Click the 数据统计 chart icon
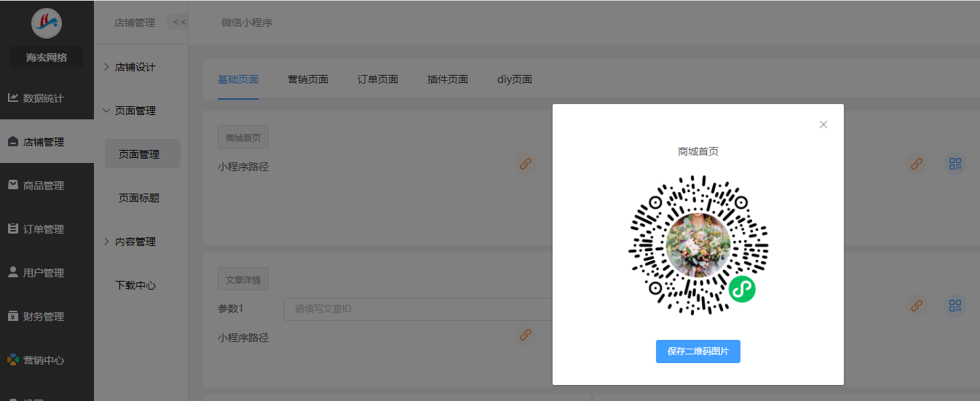The image size is (980, 401). click(13, 98)
